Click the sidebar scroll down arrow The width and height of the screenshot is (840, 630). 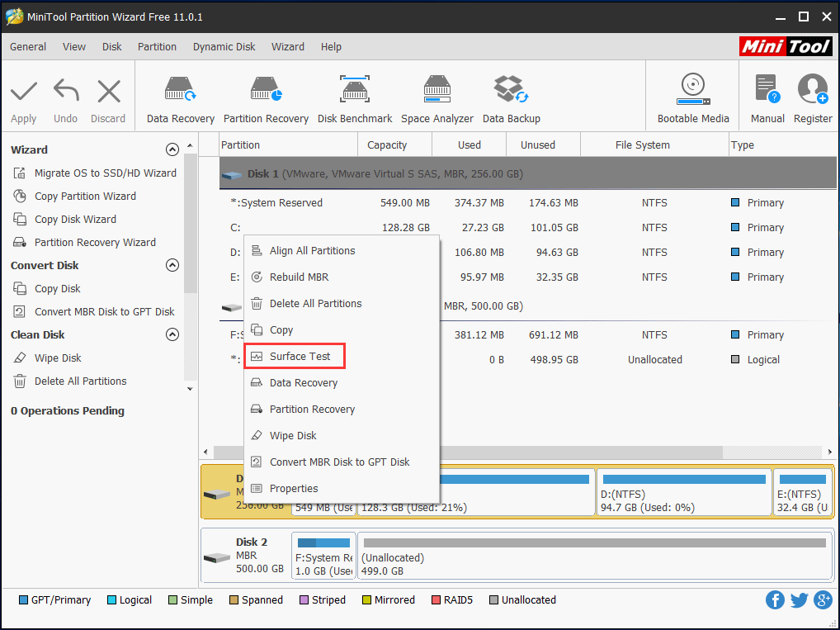point(190,389)
